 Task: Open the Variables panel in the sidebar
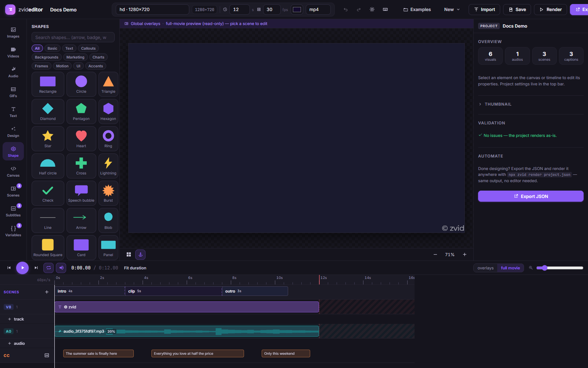coord(13,231)
